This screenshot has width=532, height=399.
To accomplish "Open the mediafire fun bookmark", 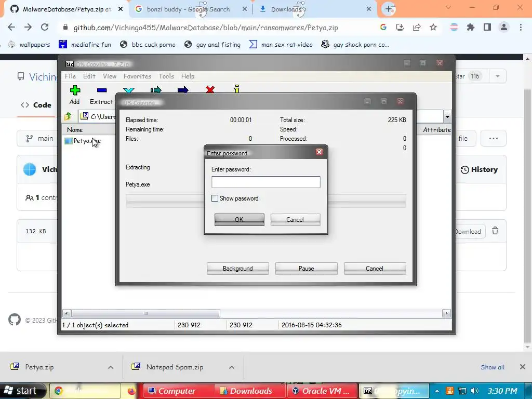I will (x=85, y=45).
